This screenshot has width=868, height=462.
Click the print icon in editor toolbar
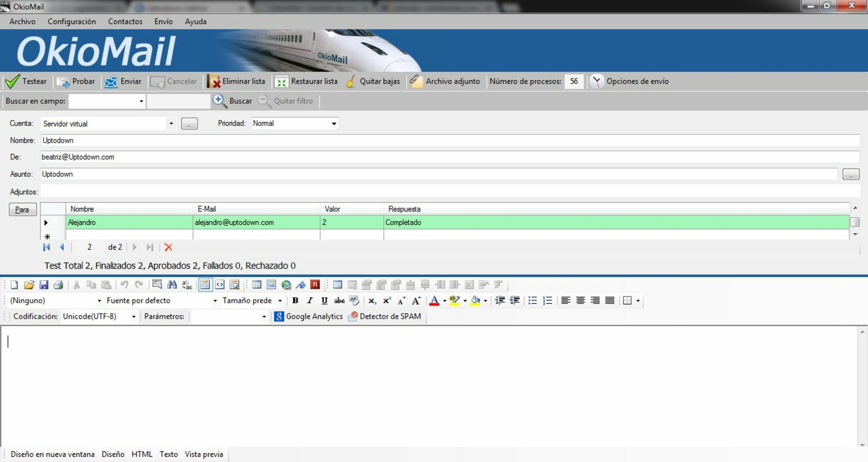pos(58,285)
